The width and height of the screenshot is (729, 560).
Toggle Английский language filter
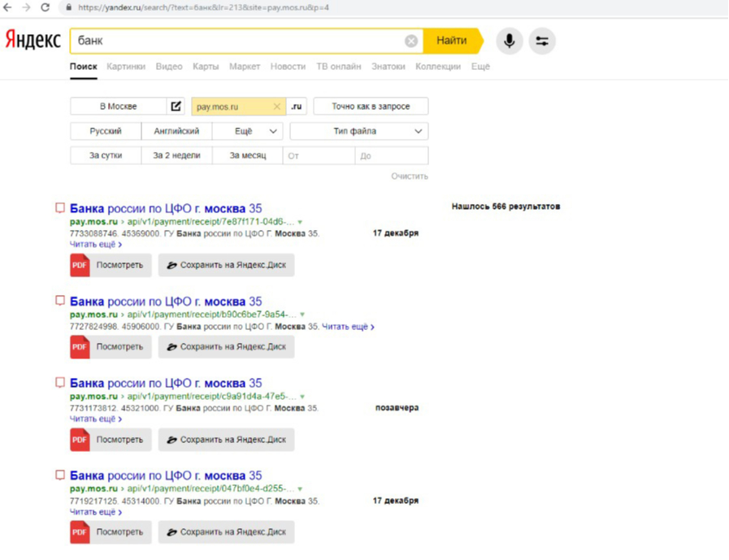pyautogui.click(x=176, y=131)
